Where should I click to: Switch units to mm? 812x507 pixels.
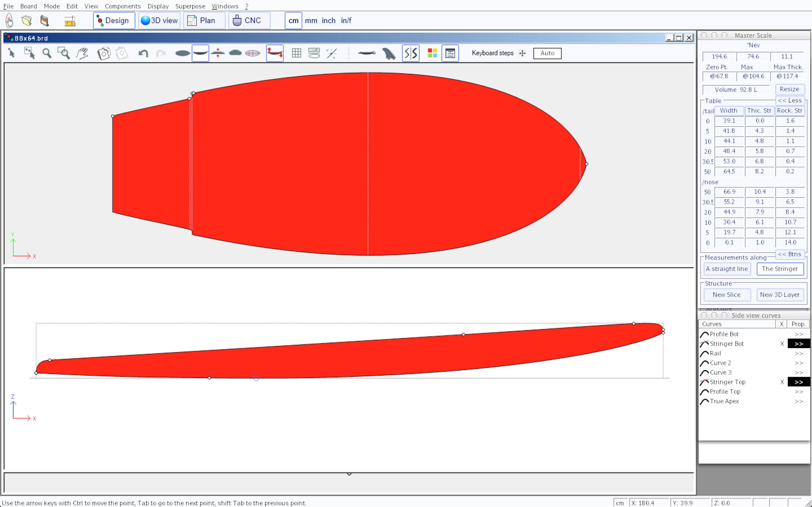(311, 21)
